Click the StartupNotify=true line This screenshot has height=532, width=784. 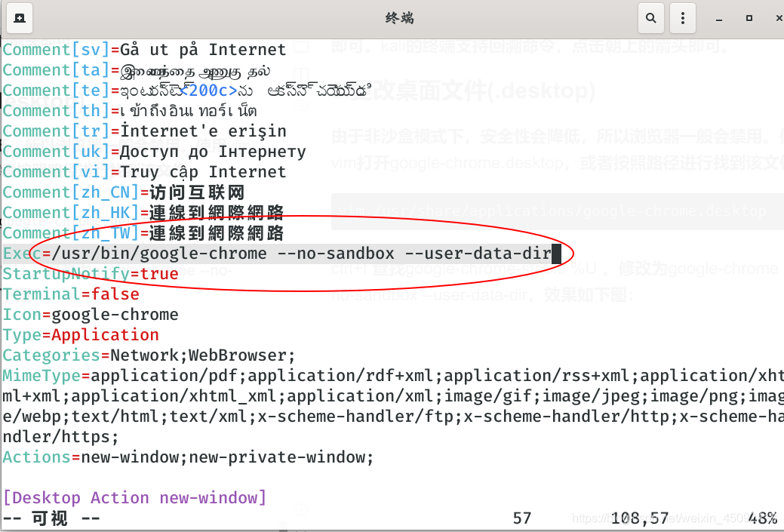(91, 274)
